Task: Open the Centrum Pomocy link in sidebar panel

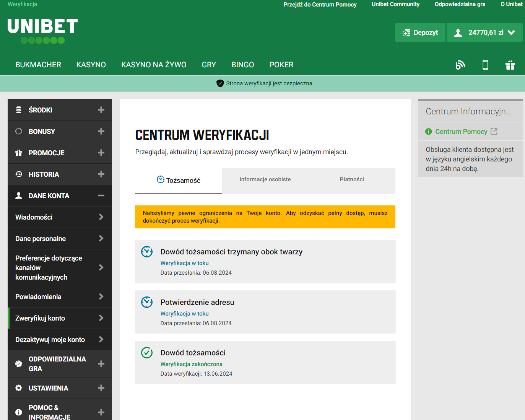Action: pos(461,132)
